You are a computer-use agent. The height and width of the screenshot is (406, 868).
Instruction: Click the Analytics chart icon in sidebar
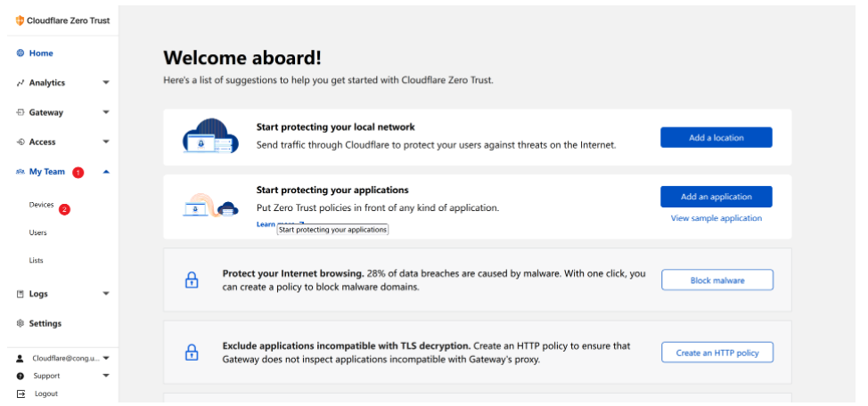[x=20, y=83]
